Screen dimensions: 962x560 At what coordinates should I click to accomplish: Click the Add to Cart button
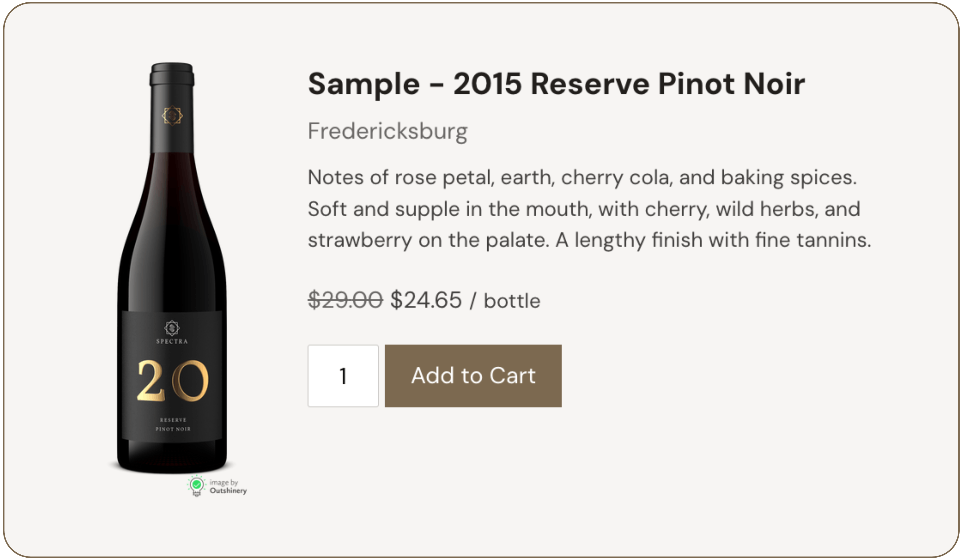point(473,375)
